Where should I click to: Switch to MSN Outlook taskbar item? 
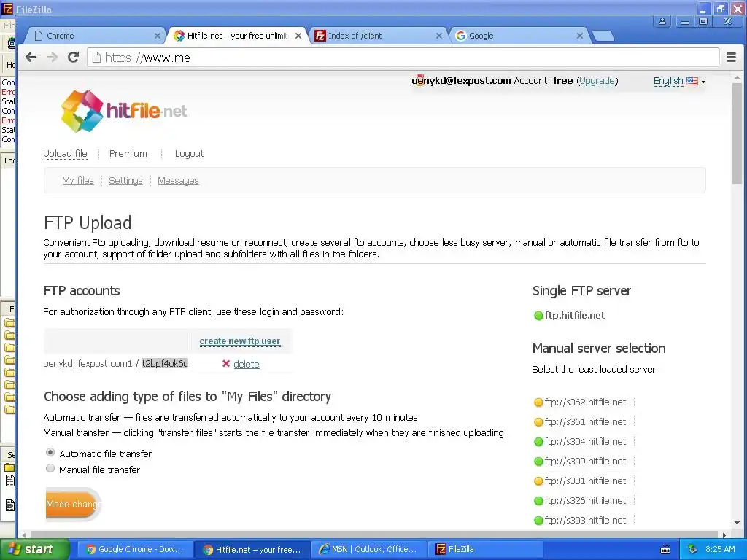point(368,550)
